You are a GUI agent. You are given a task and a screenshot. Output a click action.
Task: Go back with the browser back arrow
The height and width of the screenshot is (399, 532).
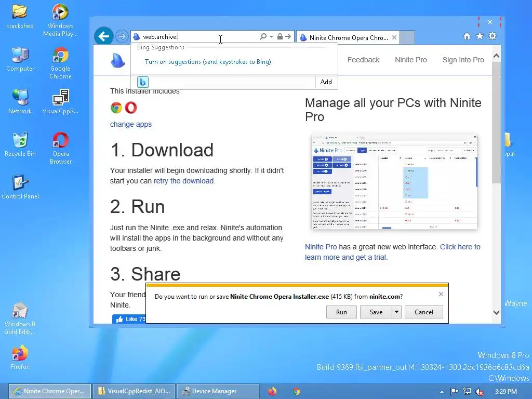103,36
